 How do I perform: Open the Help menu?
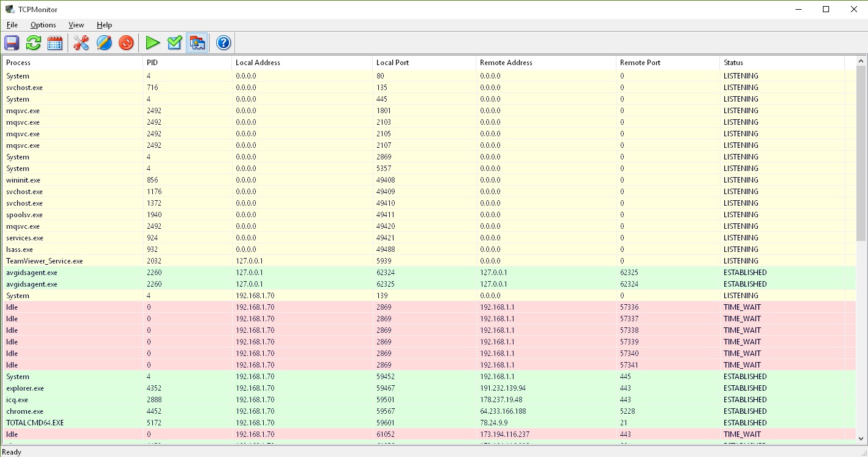104,25
